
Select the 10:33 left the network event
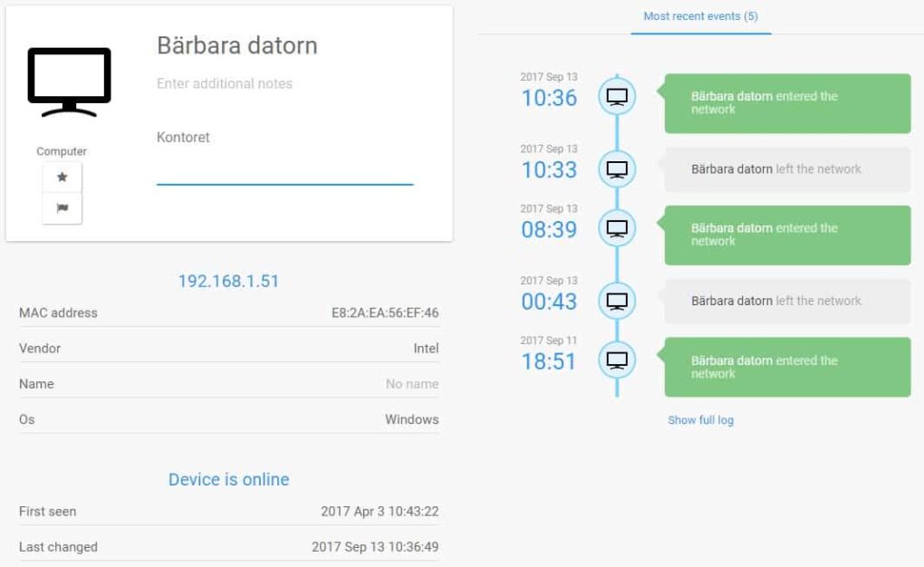[786, 169]
